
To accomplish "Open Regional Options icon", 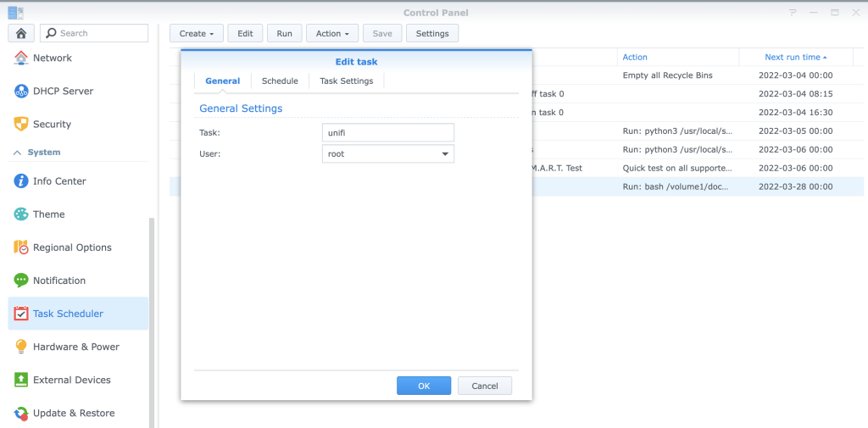I will (21, 247).
